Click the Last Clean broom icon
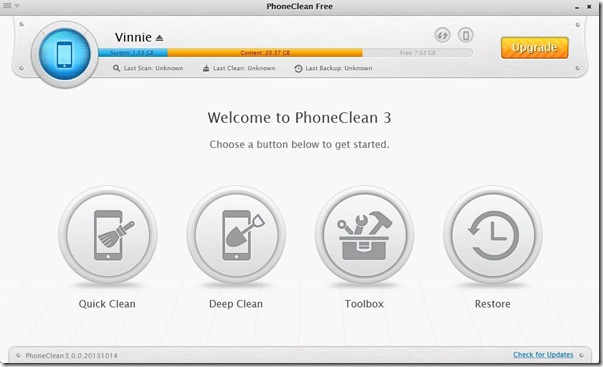Viewport: 603px width, 367px height. pos(206,68)
